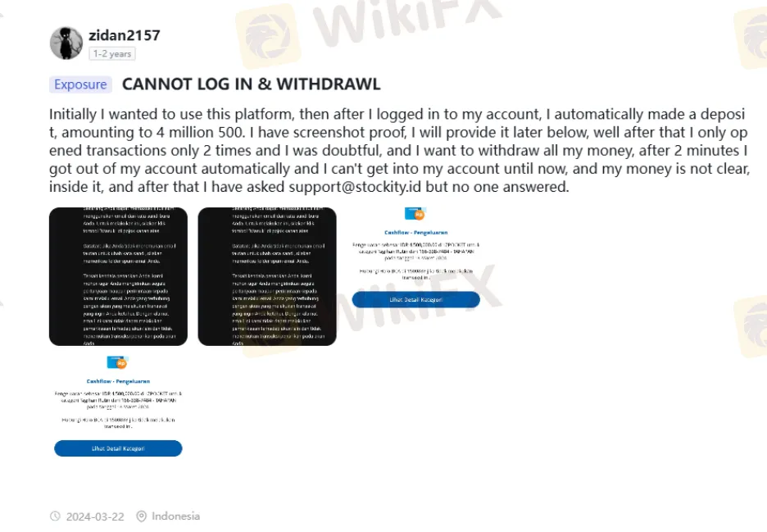This screenshot has height=532, width=767.
Task: Click the wallet Rp icon in the upper Cashflow image
Action: pos(415,214)
